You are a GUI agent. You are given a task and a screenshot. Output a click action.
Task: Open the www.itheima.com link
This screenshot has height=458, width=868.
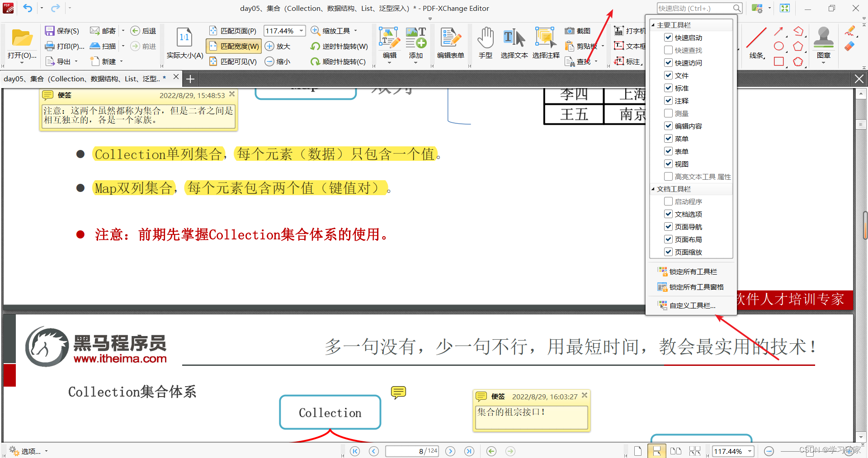[x=120, y=359]
